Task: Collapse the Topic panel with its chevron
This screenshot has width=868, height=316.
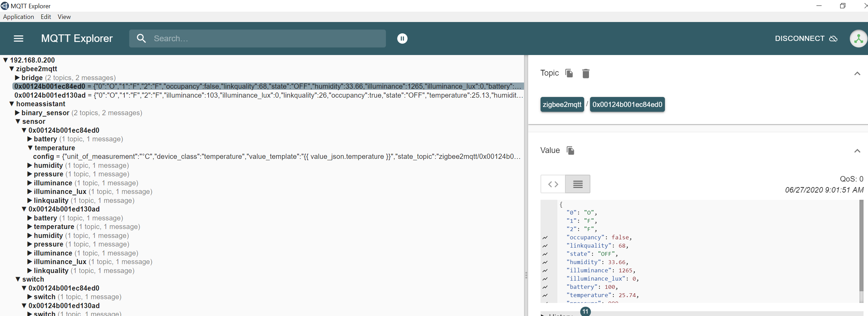Action: tap(857, 74)
